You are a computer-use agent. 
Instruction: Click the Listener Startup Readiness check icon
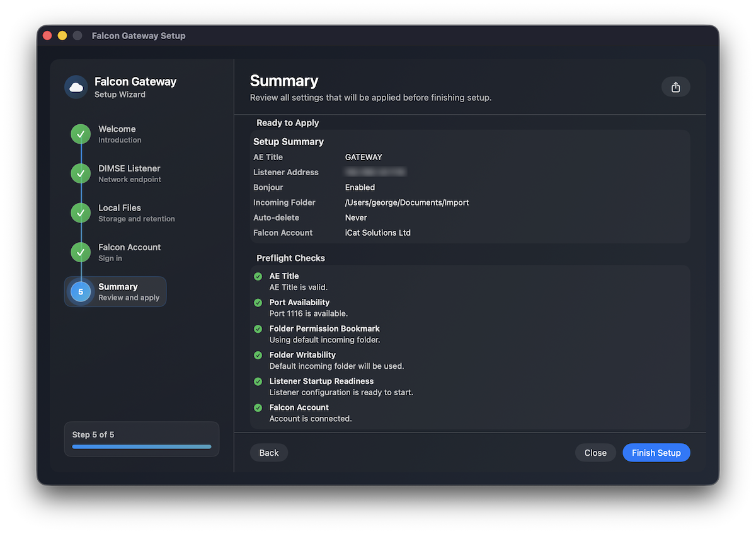[258, 381]
